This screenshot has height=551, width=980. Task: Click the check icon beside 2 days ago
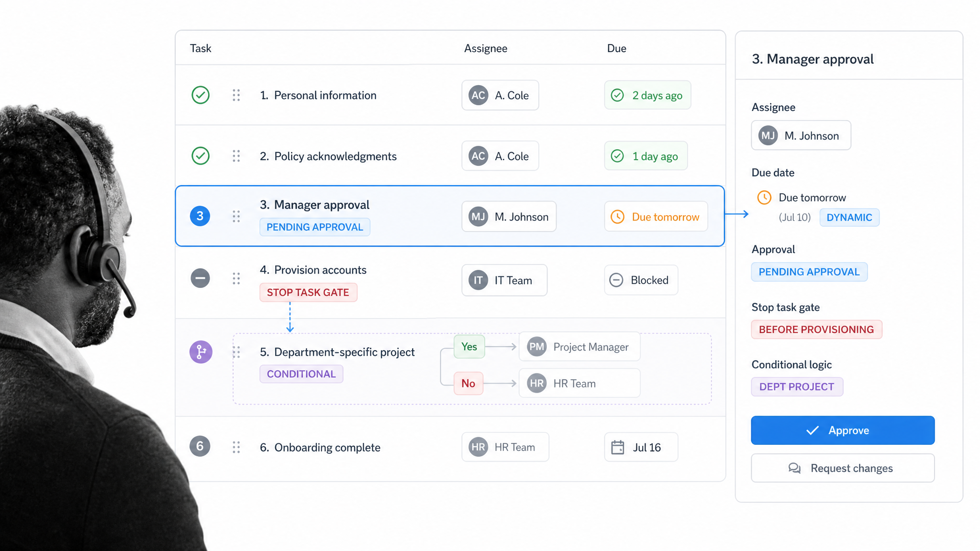click(x=617, y=95)
